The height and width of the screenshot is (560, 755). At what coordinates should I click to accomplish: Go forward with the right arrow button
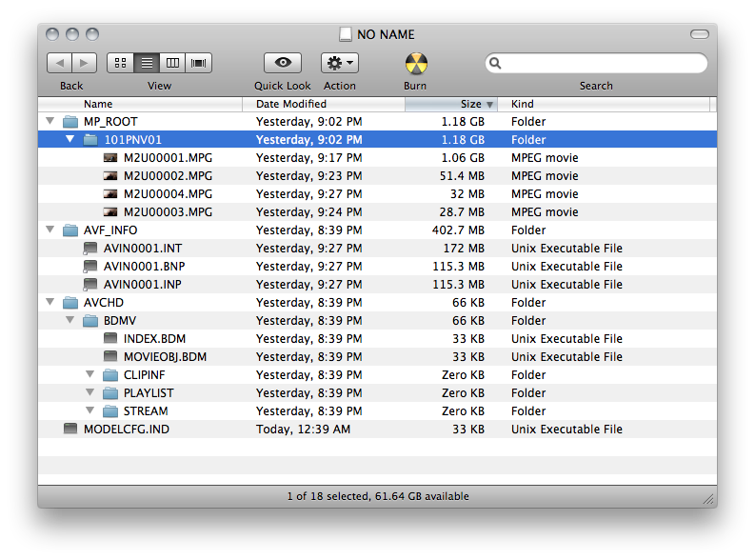[84, 63]
